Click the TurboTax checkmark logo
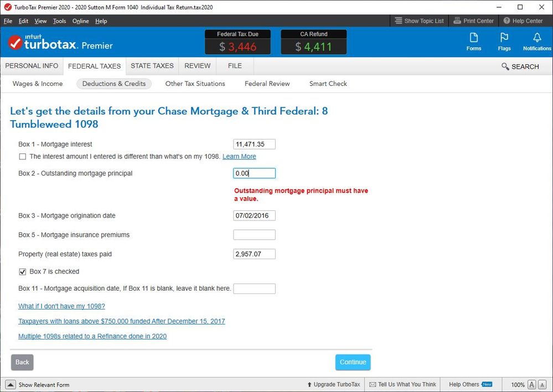Image resolution: width=553 pixels, height=392 pixels. (x=15, y=43)
